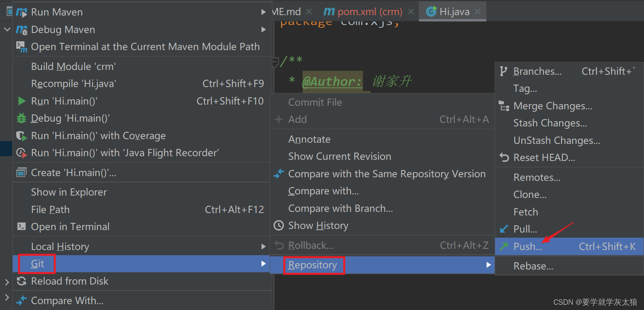644x310 pixels.
Task: Click the Push green arrow icon
Action: point(504,246)
